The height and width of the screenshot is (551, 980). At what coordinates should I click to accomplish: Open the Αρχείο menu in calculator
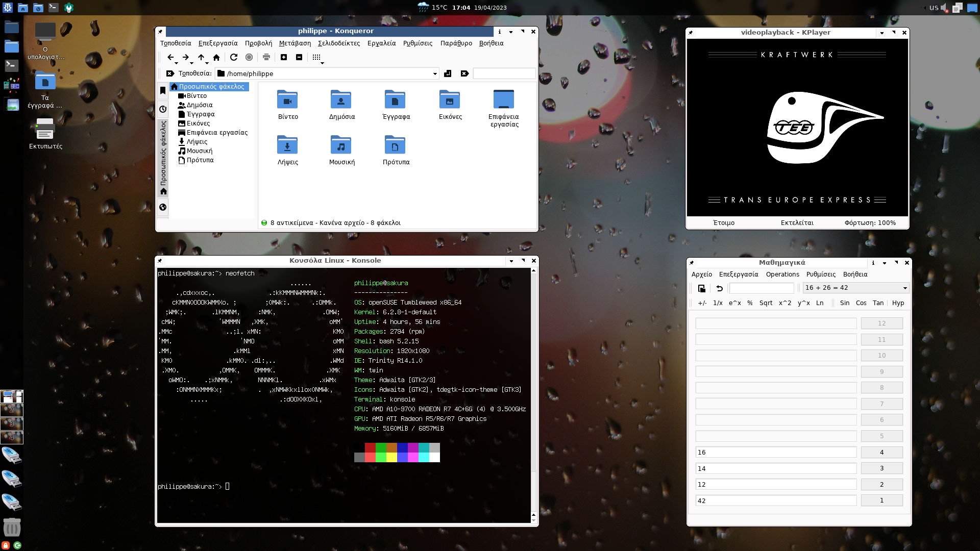tap(702, 274)
